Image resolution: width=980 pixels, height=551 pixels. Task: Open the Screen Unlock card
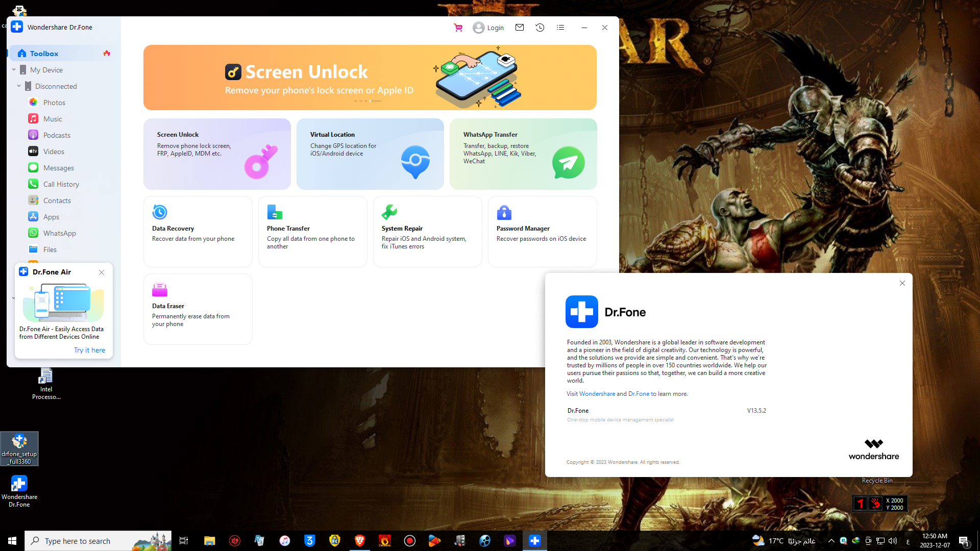pos(217,154)
